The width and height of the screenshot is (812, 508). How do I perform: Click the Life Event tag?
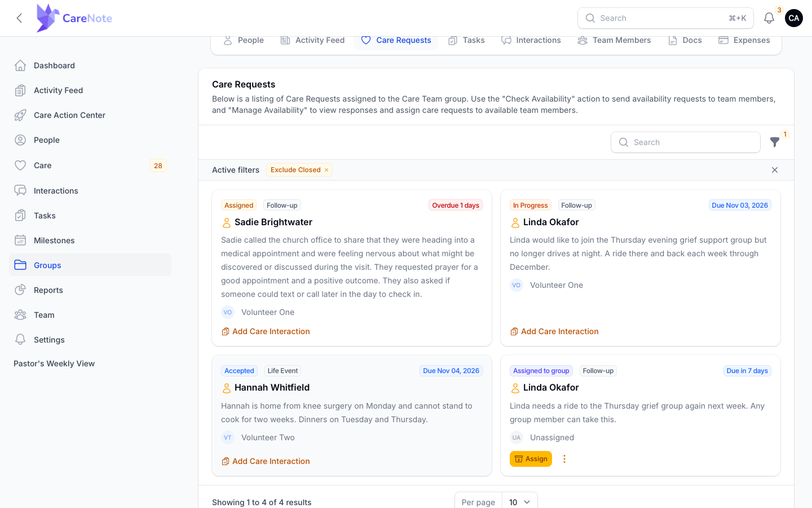283,371
